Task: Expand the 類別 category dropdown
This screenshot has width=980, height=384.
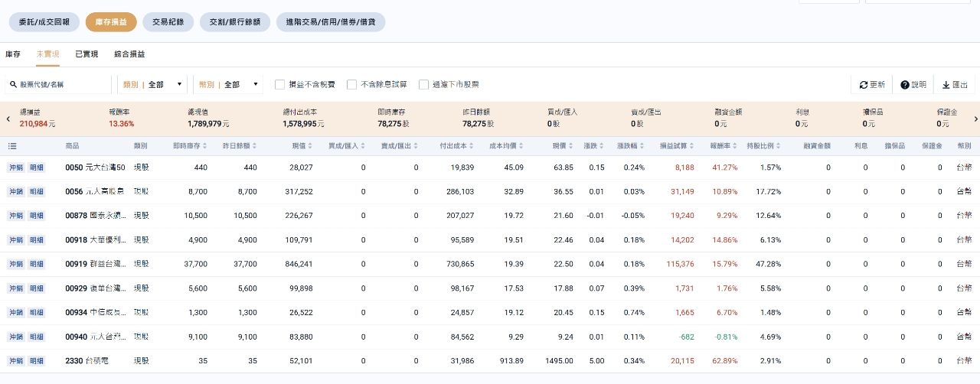Action: (x=153, y=84)
